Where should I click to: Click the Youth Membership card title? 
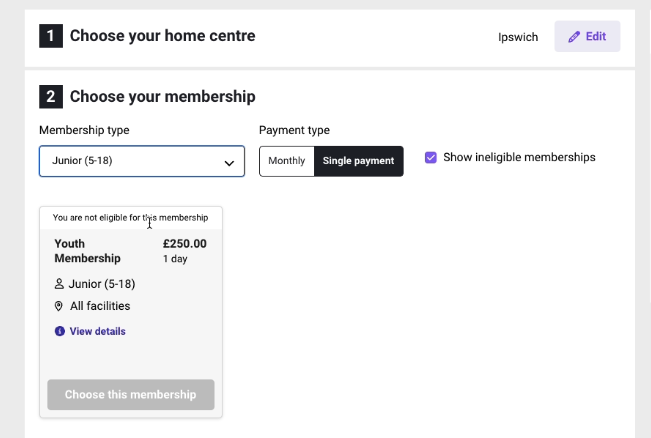tap(88, 251)
